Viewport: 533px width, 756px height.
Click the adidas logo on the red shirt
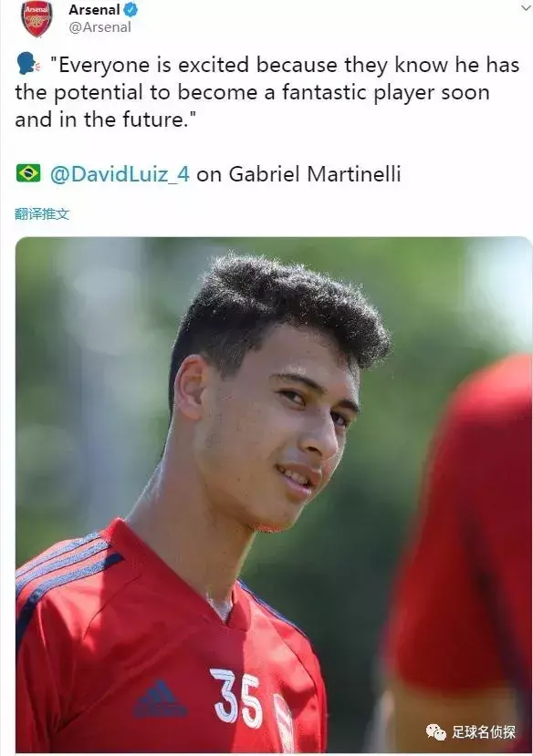160,699
